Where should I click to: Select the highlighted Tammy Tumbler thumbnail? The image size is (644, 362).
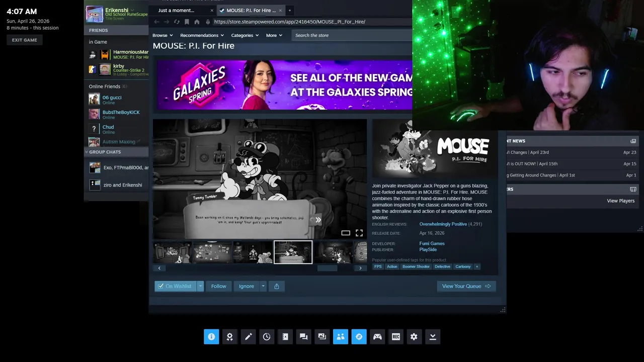click(x=293, y=252)
